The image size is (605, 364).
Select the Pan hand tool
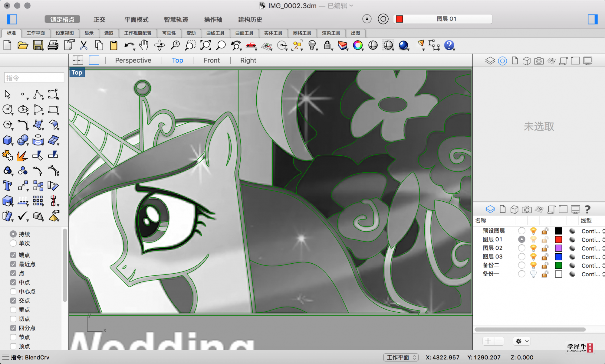tap(144, 45)
